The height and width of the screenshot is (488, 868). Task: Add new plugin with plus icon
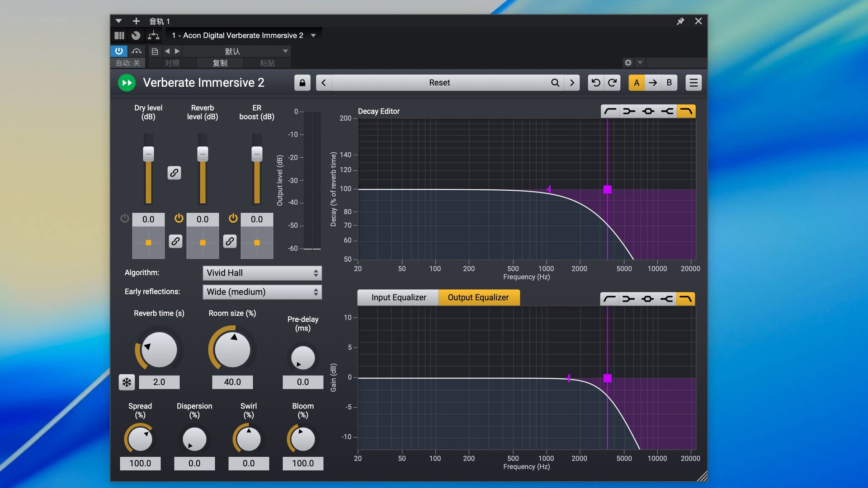136,21
